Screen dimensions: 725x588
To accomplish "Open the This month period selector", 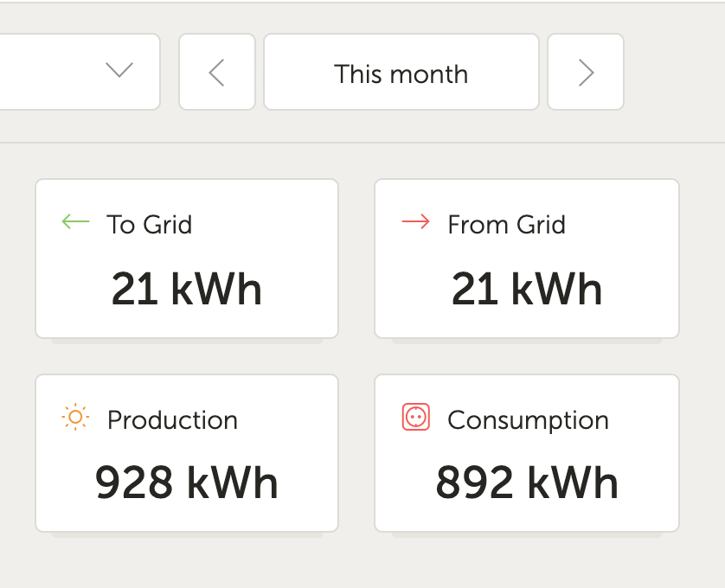I will (x=401, y=72).
